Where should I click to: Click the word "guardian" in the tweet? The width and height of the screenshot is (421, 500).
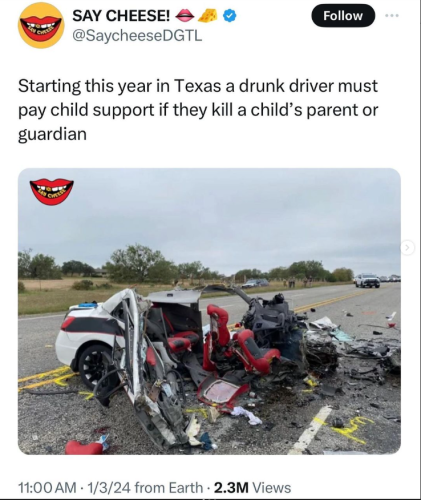pos(52,134)
